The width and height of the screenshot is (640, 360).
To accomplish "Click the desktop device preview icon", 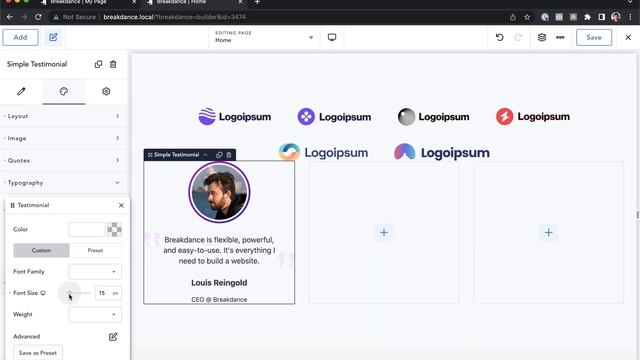I will click(x=332, y=37).
